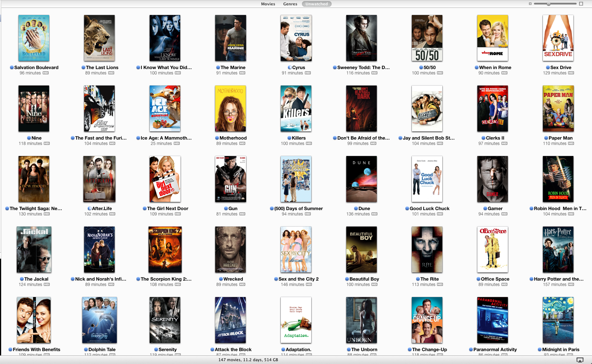Click the "The Fast and the Furi…" title
Image resolution: width=592 pixels, height=364 pixels.
coord(101,138)
